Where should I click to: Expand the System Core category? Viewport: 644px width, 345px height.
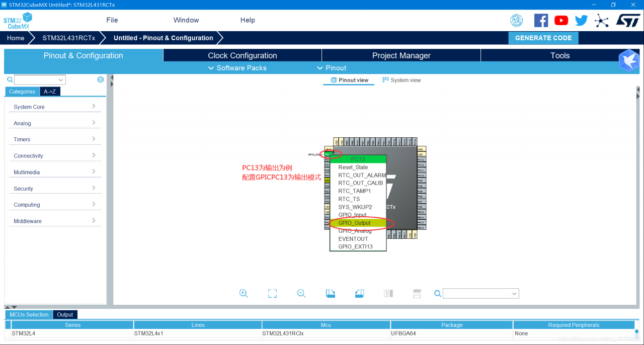[x=55, y=107]
